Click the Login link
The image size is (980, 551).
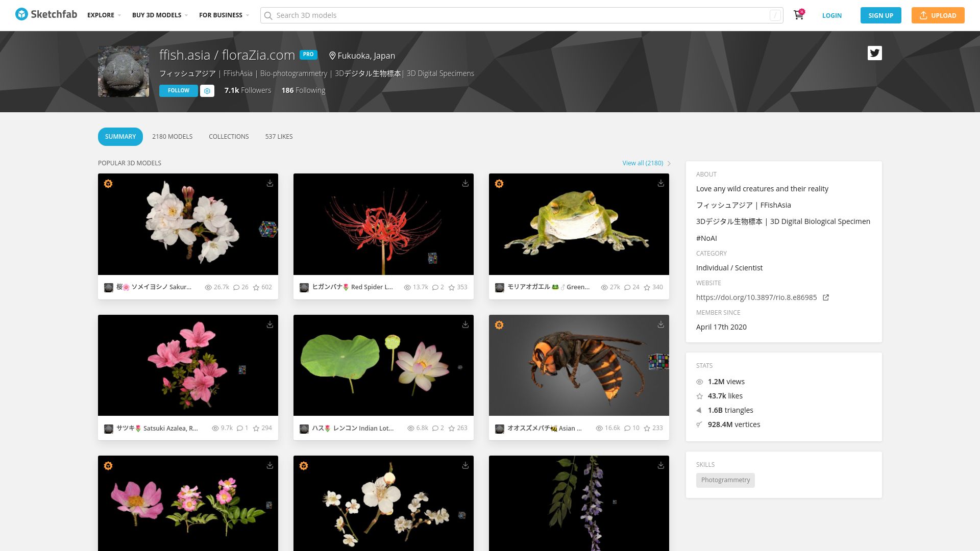tap(832, 15)
